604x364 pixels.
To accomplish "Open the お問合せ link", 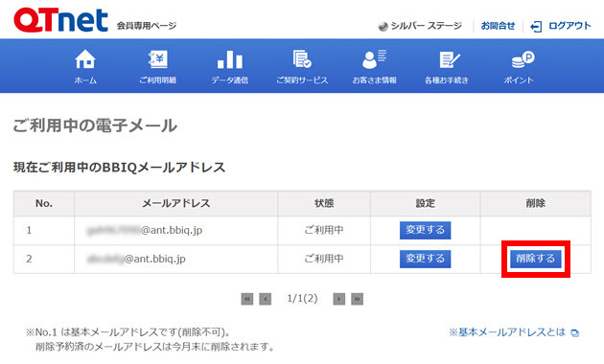I will (498, 26).
